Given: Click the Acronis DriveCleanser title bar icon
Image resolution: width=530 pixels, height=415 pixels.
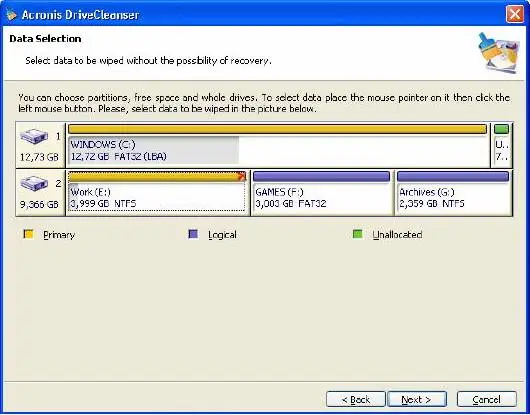Looking at the screenshot, I should pos(11,14).
